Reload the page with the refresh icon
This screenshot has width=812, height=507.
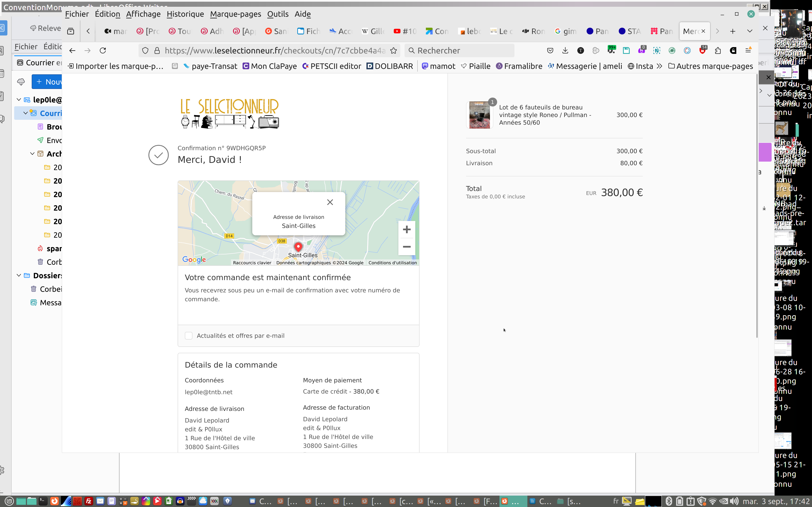[103, 50]
